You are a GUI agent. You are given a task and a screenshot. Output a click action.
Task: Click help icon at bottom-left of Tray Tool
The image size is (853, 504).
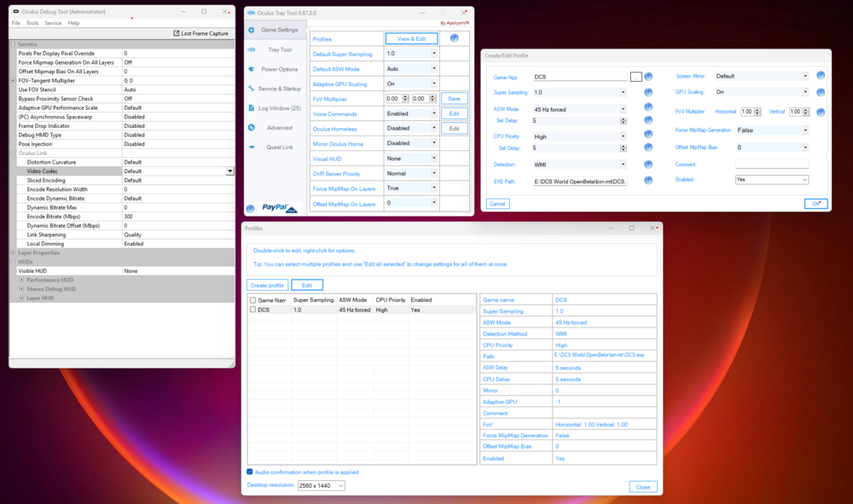tap(250, 209)
